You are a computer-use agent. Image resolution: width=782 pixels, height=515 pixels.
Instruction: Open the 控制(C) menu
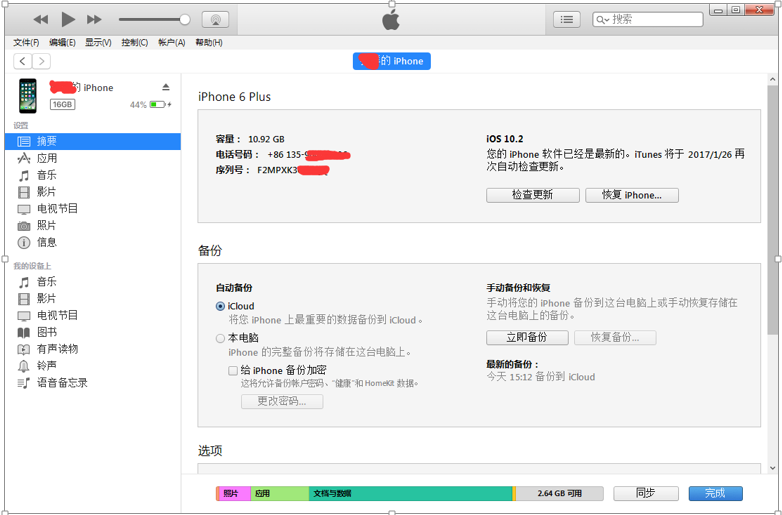[135, 43]
